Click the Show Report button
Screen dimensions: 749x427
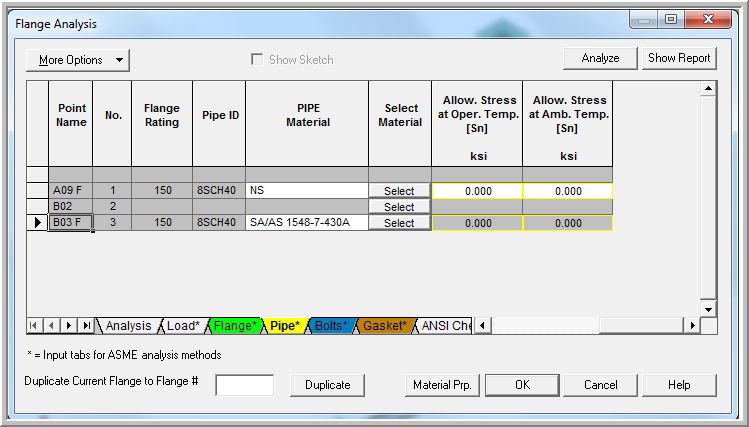(679, 58)
